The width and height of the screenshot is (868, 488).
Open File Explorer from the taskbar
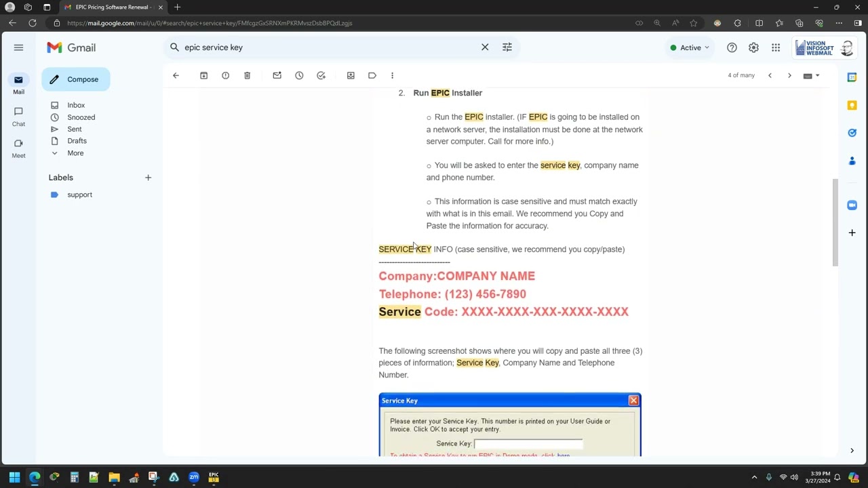[114, 477]
